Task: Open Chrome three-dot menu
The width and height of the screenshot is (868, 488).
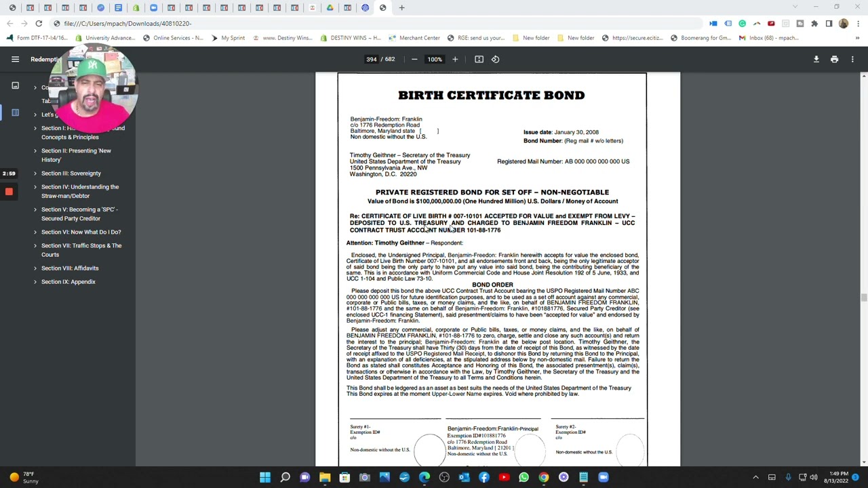Action: coord(857,23)
